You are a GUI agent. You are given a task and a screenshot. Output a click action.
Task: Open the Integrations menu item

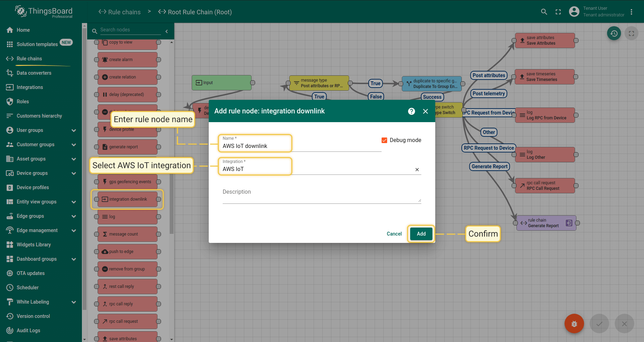pyautogui.click(x=30, y=87)
